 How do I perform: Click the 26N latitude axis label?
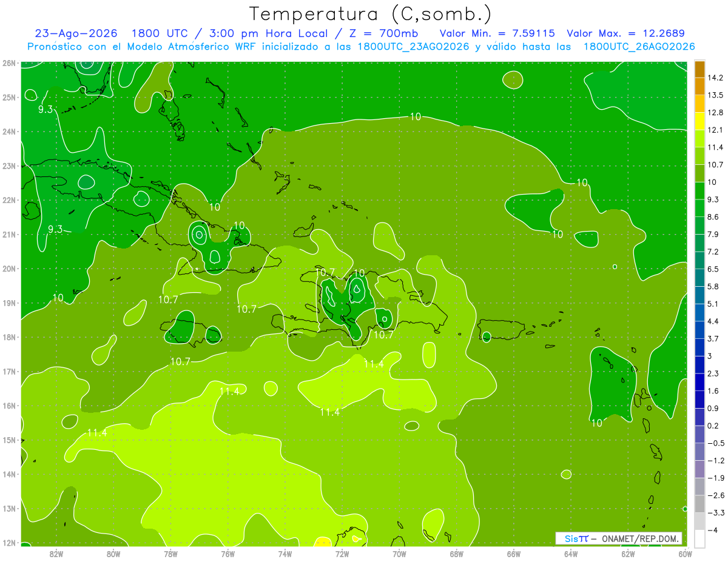tap(9, 62)
